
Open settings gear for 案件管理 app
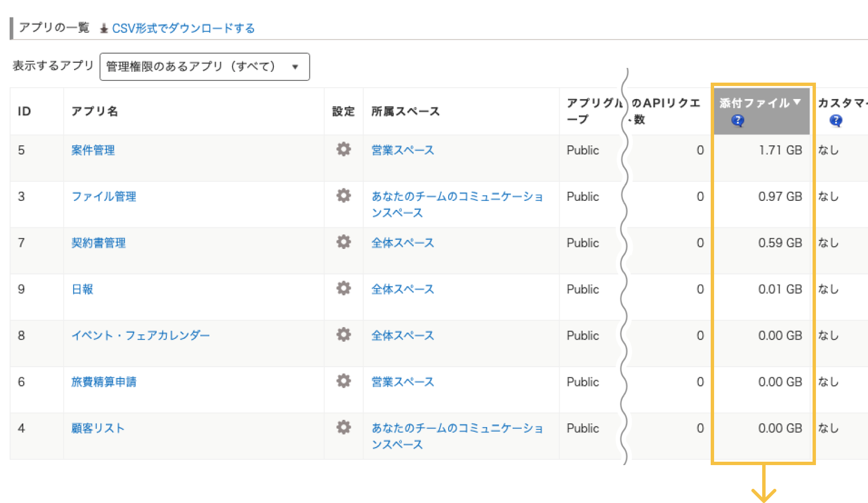click(x=343, y=149)
